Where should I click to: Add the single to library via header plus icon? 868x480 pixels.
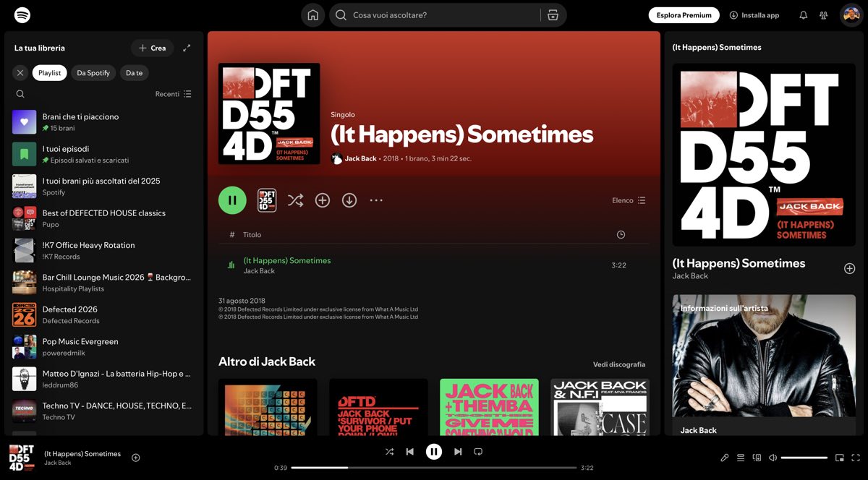[x=323, y=200]
